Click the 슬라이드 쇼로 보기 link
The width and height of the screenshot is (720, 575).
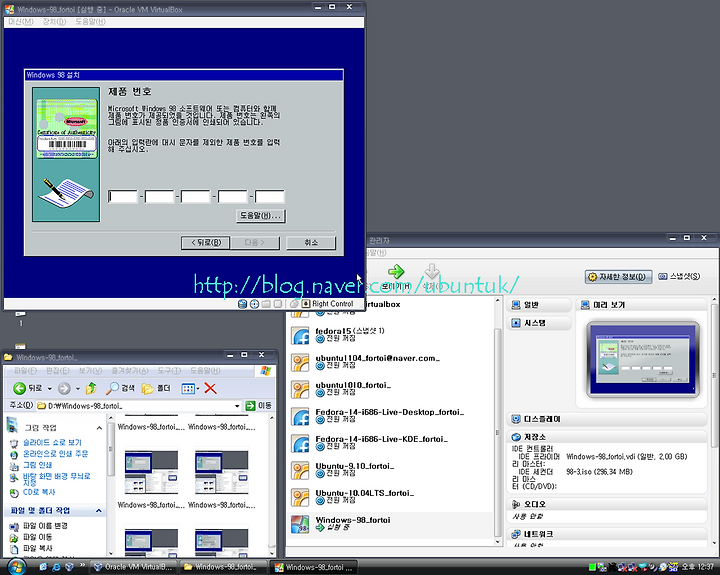coord(52,442)
